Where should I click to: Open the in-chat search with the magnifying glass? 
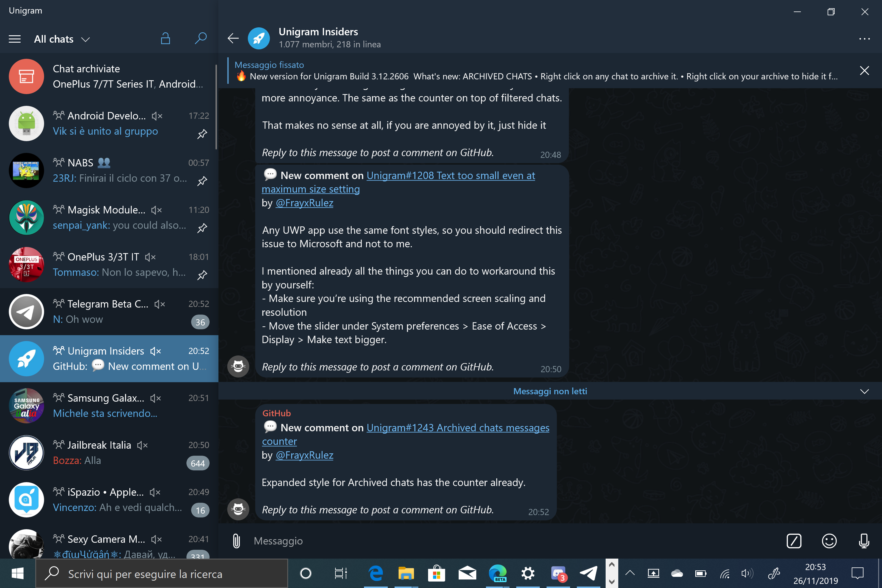(201, 38)
